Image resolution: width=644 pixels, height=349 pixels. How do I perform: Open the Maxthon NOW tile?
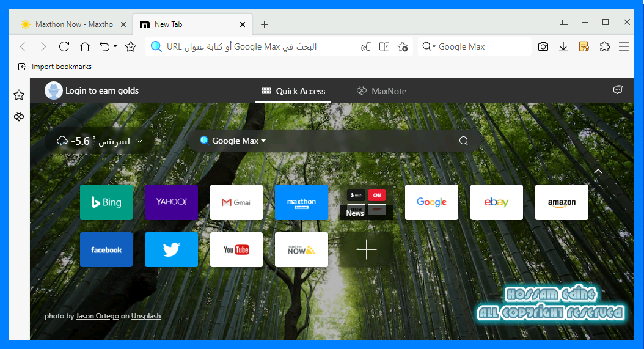[301, 249]
